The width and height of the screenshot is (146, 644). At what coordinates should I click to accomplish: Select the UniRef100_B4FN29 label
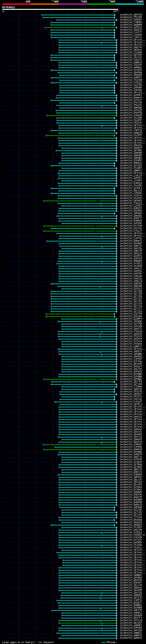[131, 372]
